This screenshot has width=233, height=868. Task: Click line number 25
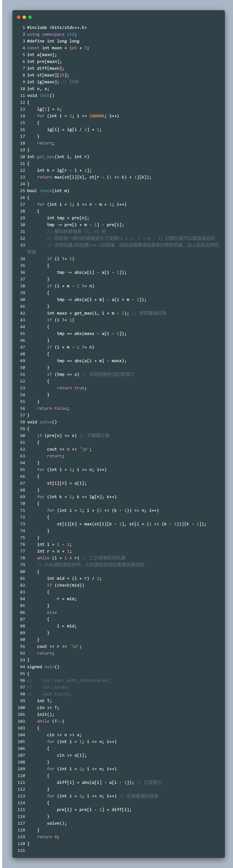click(23, 191)
